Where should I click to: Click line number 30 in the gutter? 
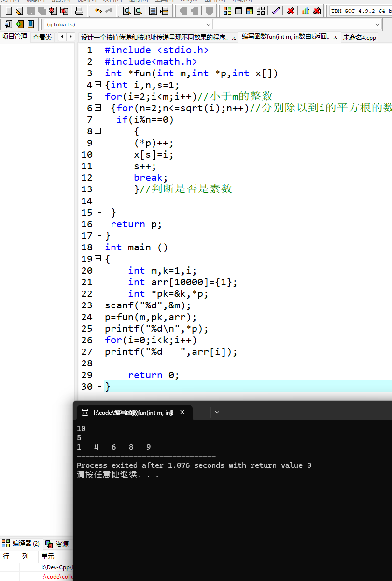87,386
